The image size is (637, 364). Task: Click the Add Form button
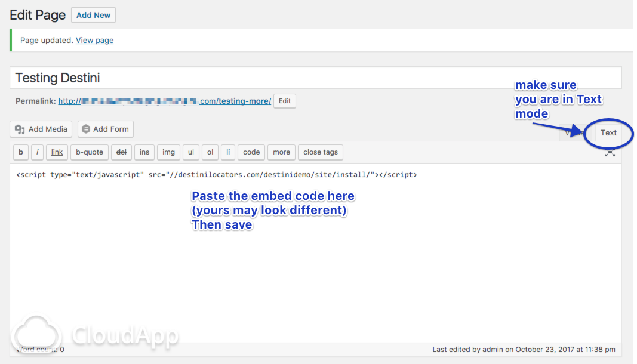106,129
